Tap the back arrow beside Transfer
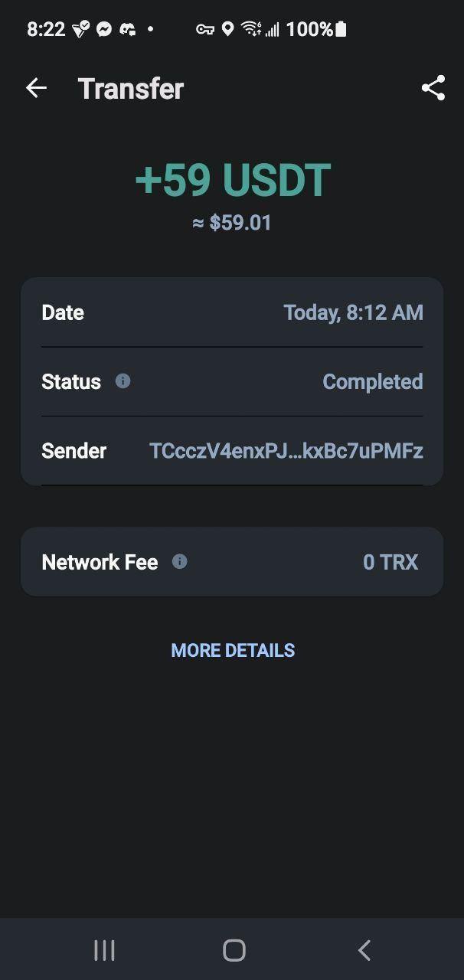The width and height of the screenshot is (464, 980). pos(36,88)
